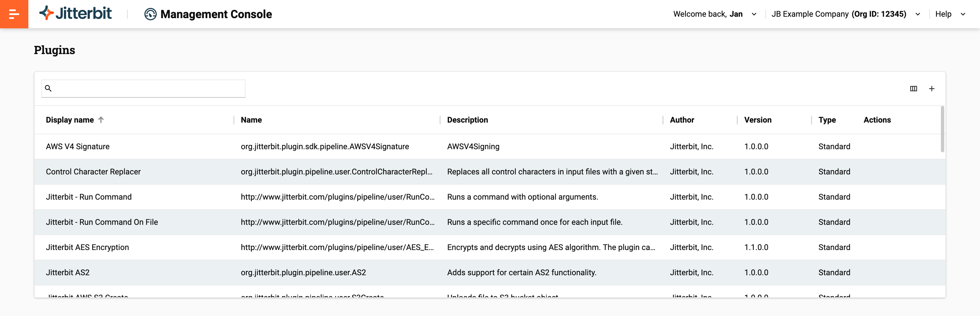Screen dimensions: 980x316
Task: Expand the Welcome back Jan user menu
Action: (x=715, y=14)
